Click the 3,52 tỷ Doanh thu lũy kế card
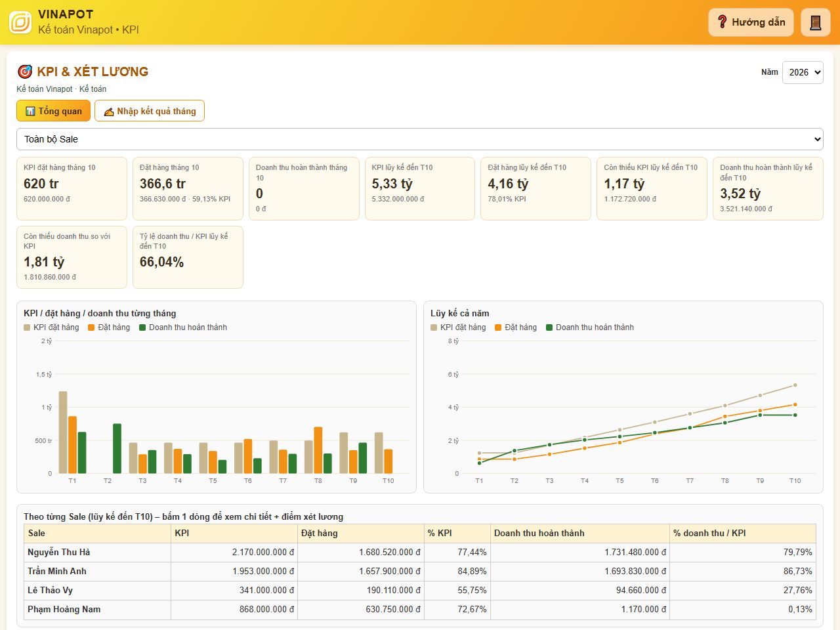This screenshot has width=840, height=630. 768,188
